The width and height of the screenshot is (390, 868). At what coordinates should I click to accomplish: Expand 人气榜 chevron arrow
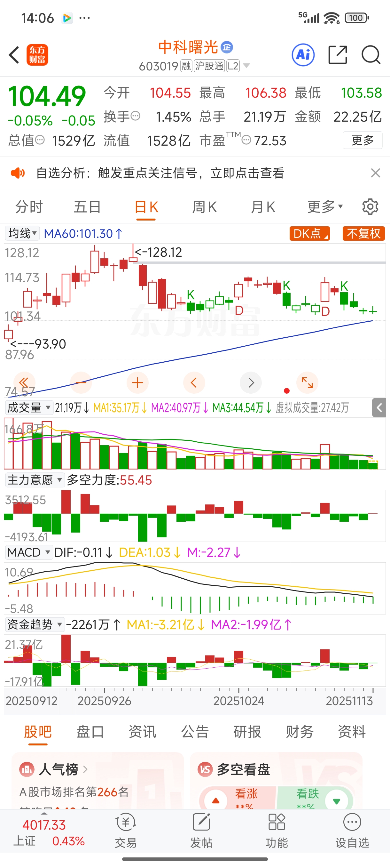tap(85, 769)
